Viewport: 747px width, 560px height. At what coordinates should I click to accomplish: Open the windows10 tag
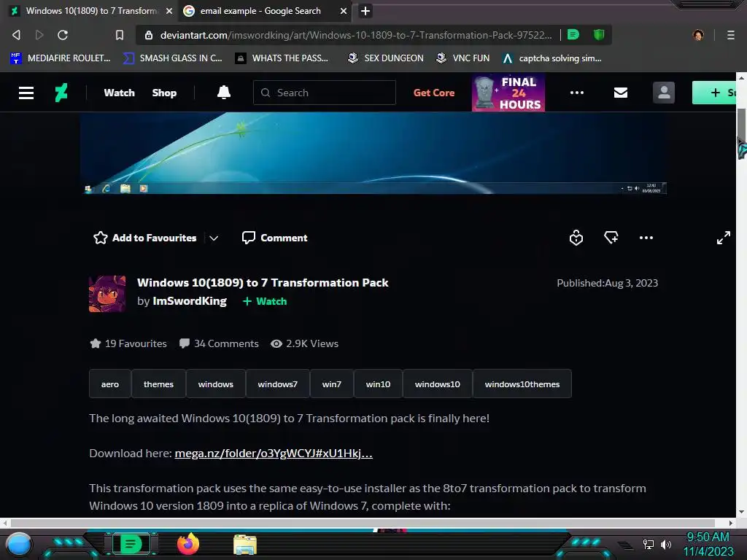coord(438,384)
